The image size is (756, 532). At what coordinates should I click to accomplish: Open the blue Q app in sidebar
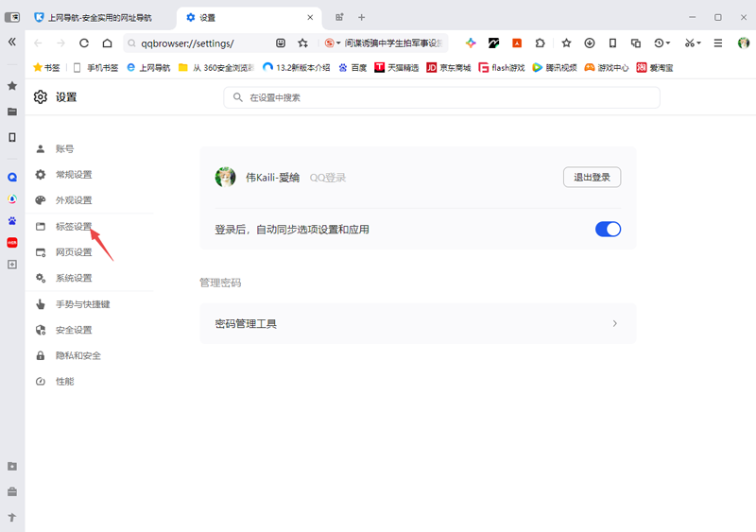click(x=12, y=177)
